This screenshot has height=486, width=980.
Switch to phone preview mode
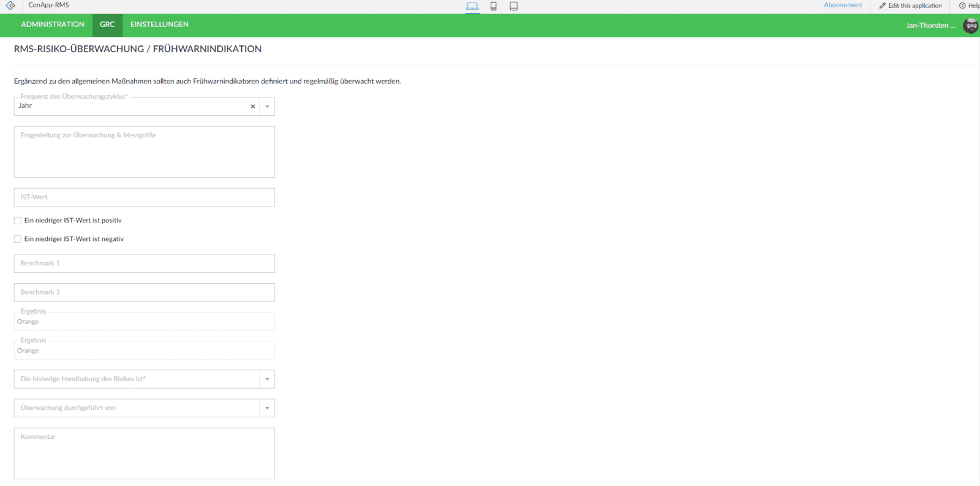(493, 6)
